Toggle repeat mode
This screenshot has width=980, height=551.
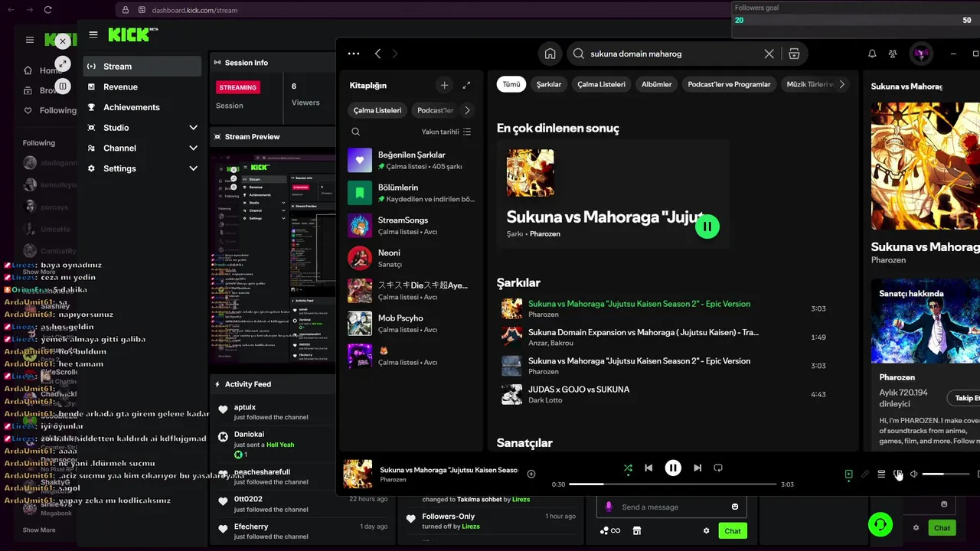[718, 468]
